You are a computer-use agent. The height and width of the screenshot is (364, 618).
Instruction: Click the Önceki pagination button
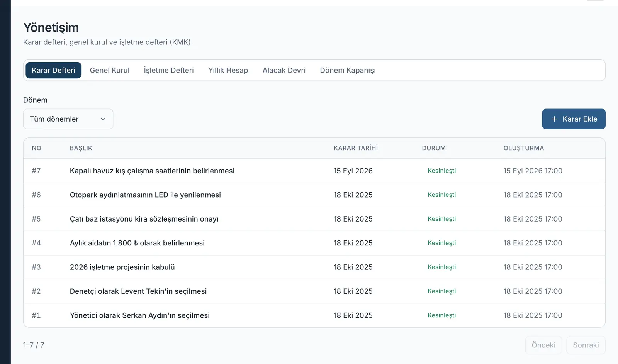tap(543, 345)
